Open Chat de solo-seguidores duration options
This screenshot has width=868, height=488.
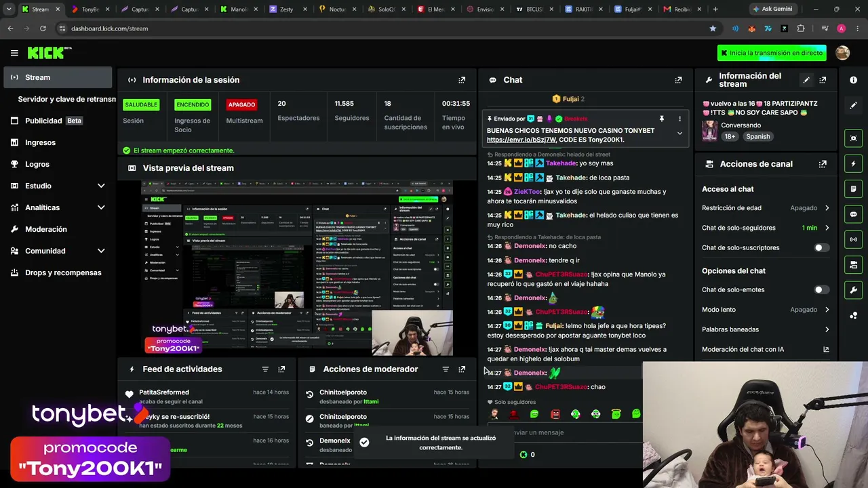pyautogui.click(x=766, y=228)
